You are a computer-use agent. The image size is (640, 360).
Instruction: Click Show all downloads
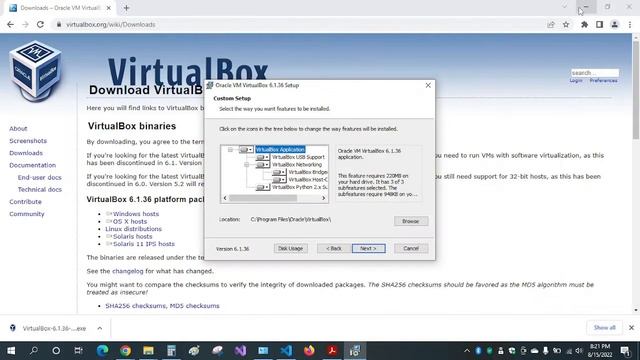604,328
